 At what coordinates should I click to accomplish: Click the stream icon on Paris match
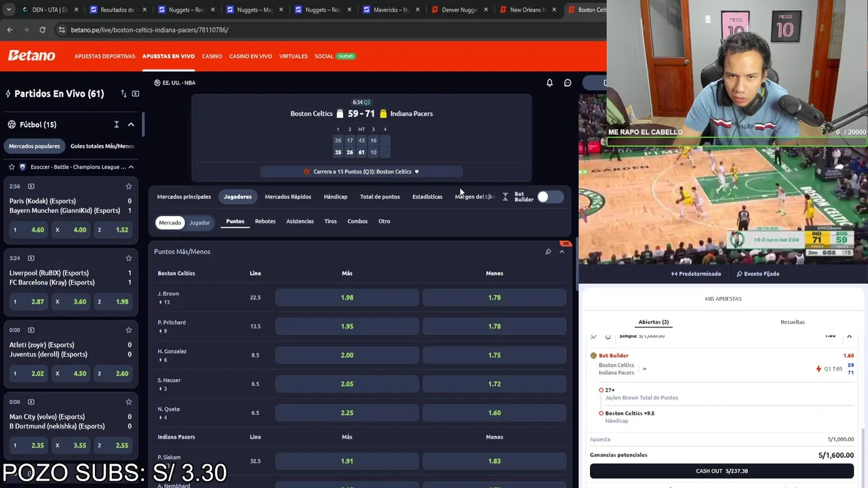pos(31,186)
